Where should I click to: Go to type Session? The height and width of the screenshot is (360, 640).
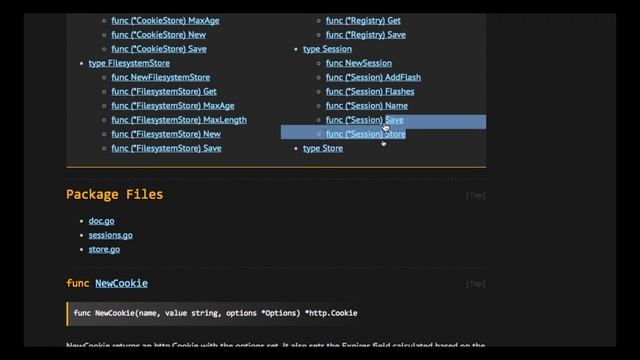point(327,49)
